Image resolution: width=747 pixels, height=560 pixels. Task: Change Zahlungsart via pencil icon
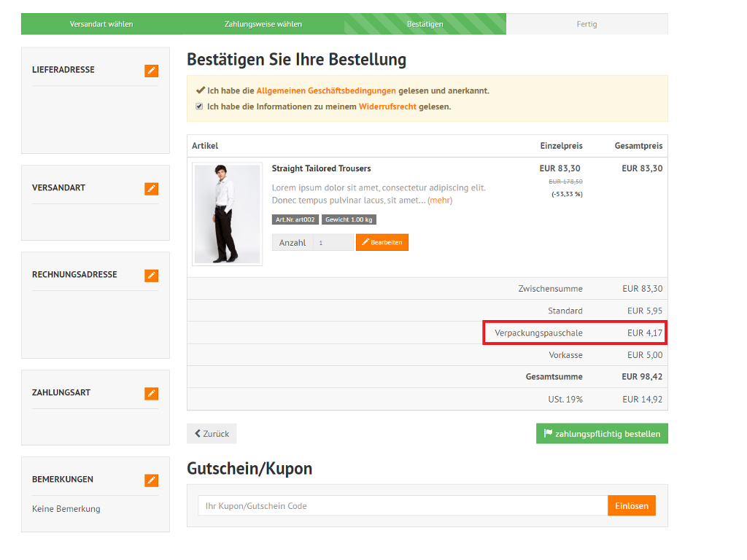click(x=151, y=394)
